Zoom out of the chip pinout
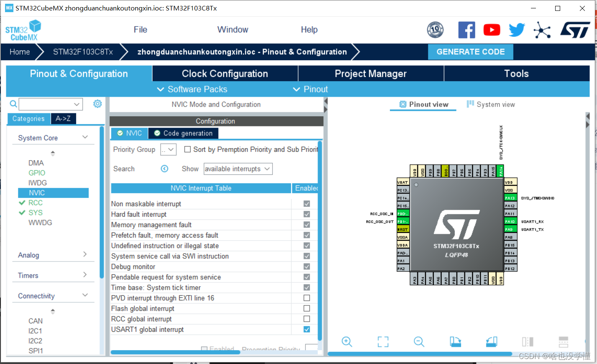The height and width of the screenshot is (364, 597). coord(419,342)
